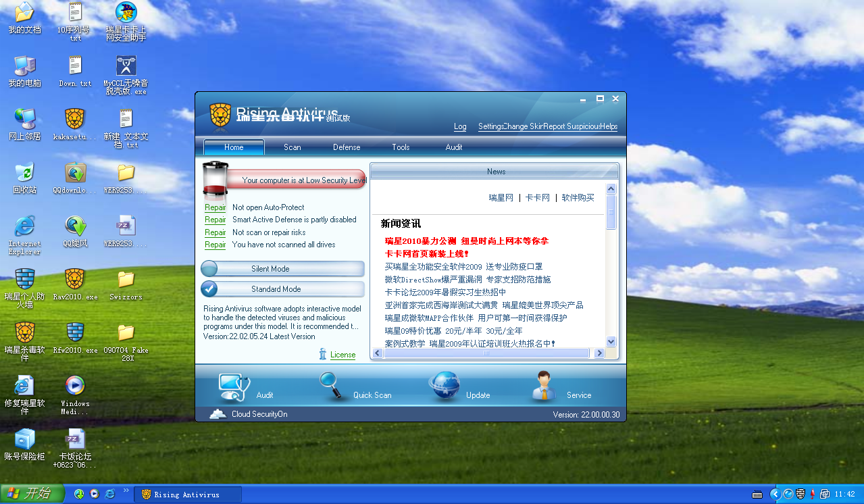
Task: Click the News panel header
Action: pos(496,172)
